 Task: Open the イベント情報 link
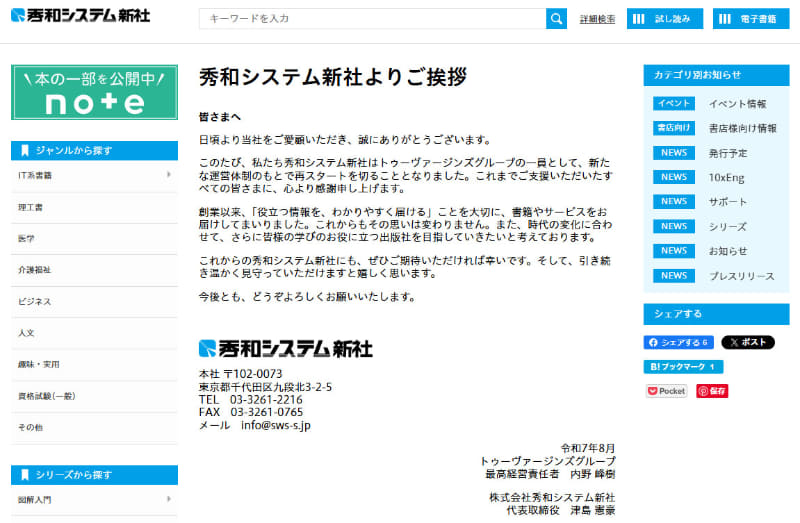[737, 104]
